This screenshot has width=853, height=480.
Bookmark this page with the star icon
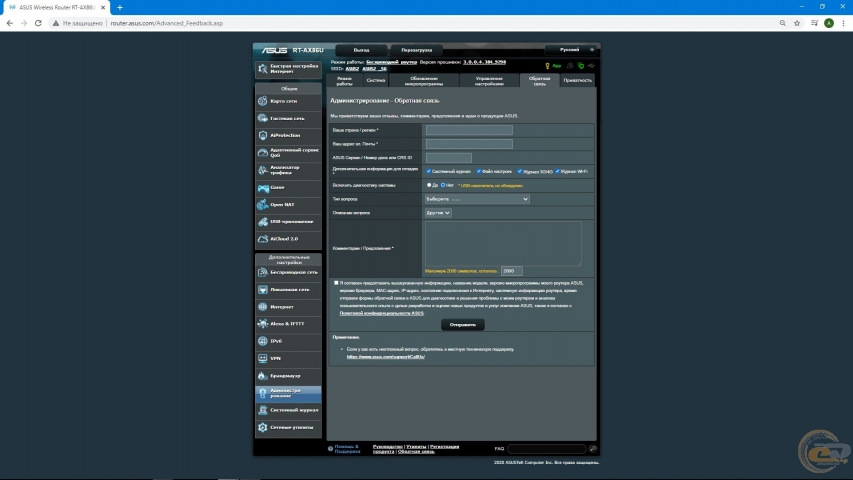(797, 23)
